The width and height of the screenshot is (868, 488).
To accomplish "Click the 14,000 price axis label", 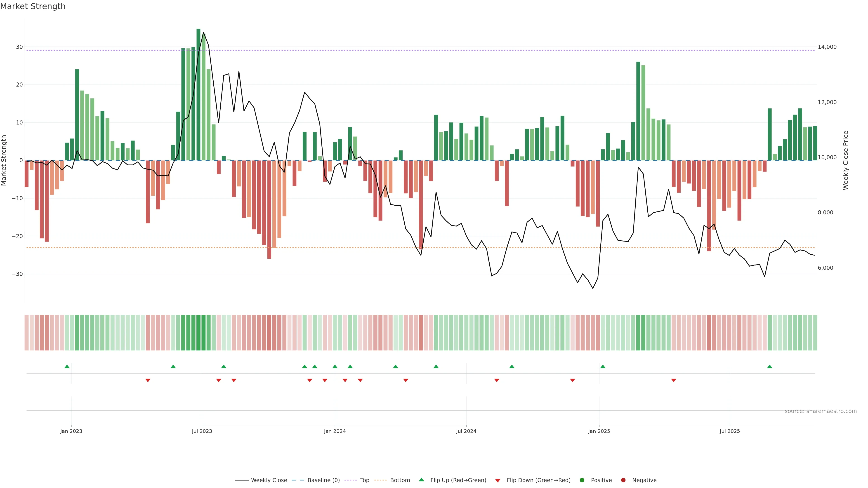I will pyautogui.click(x=827, y=47).
